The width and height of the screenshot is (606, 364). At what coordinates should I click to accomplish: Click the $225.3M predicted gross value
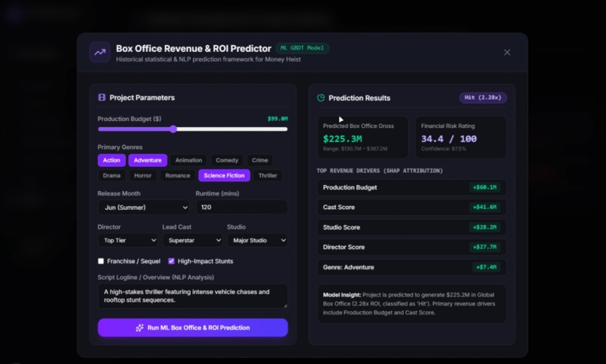342,138
